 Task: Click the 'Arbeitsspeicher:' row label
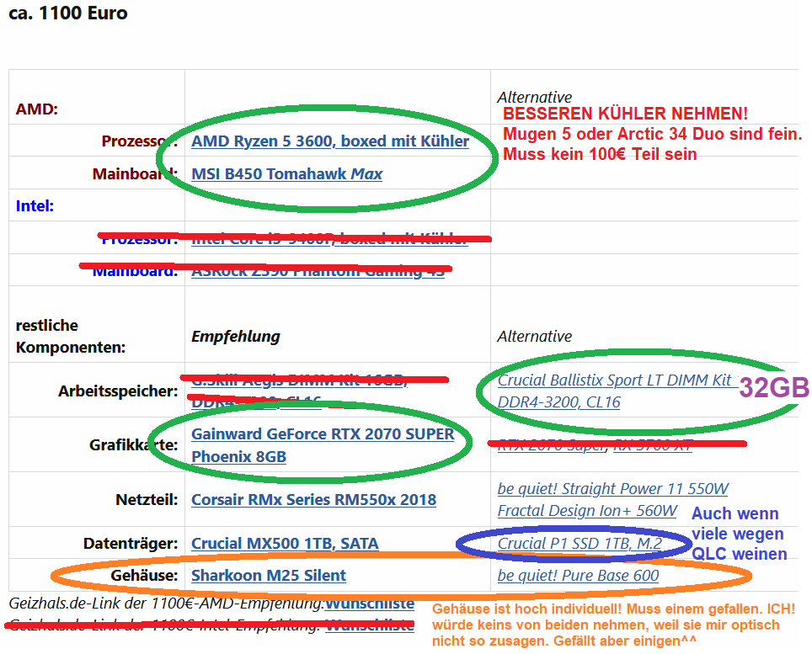[118, 391]
